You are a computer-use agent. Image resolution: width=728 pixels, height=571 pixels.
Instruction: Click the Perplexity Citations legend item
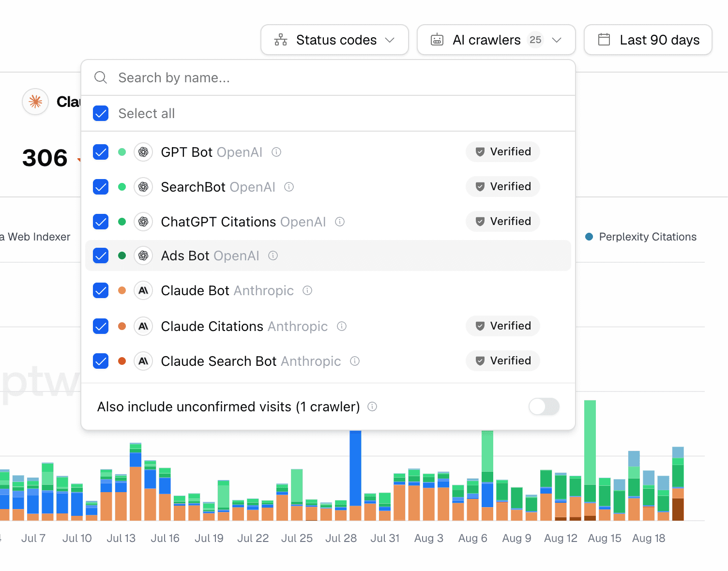[x=641, y=237]
